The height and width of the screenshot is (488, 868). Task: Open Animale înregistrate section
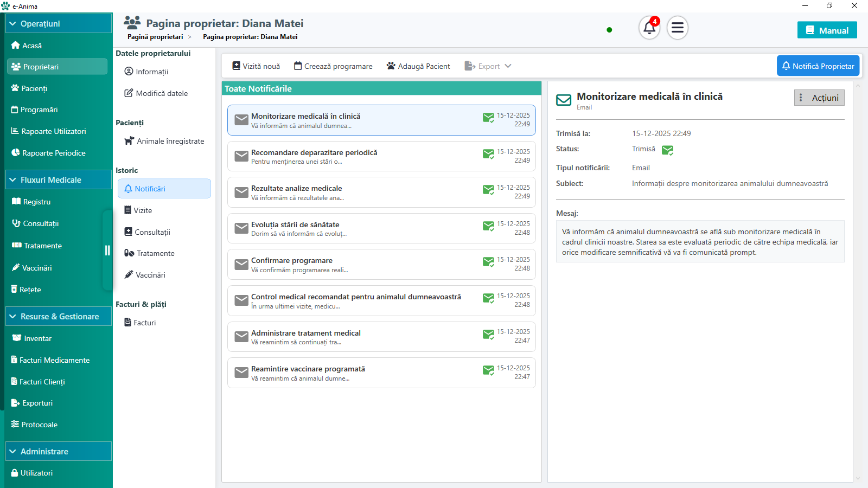point(170,141)
